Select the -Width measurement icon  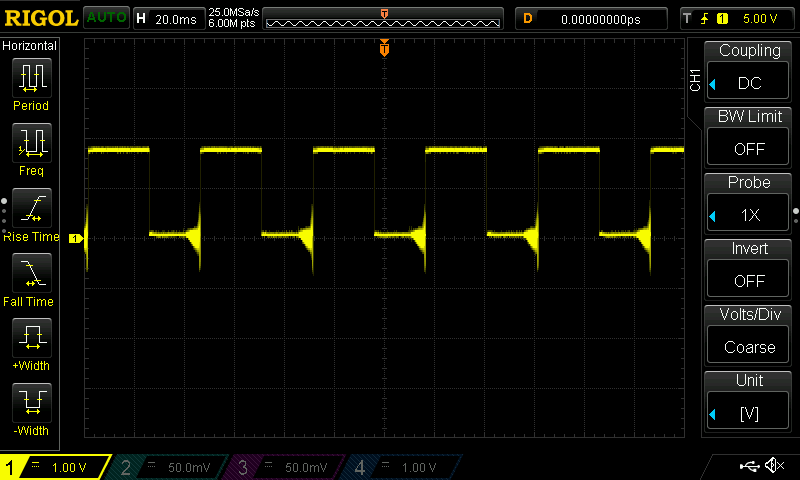pyautogui.click(x=32, y=403)
